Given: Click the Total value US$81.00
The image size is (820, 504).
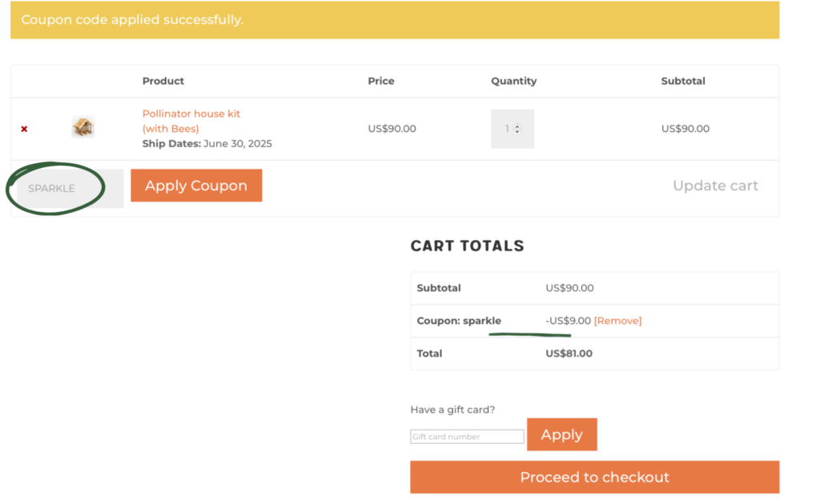Looking at the screenshot, I should 569,354.
